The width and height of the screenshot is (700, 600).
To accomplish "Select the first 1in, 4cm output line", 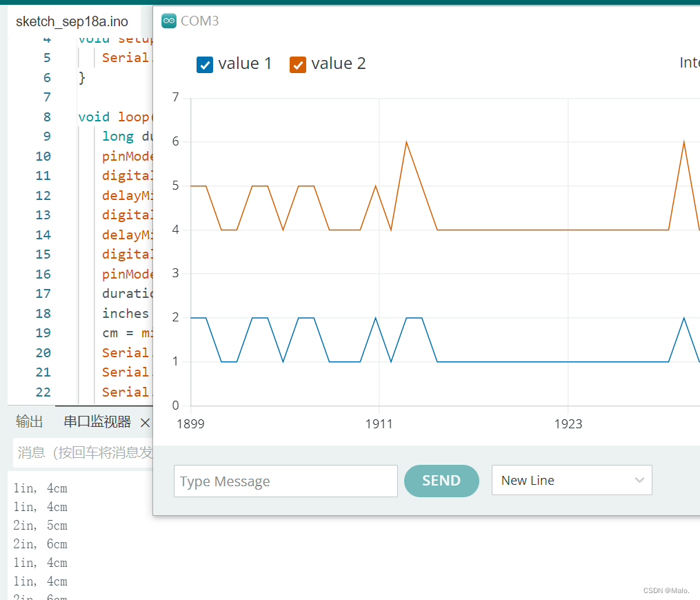I will tap(39, 488).
